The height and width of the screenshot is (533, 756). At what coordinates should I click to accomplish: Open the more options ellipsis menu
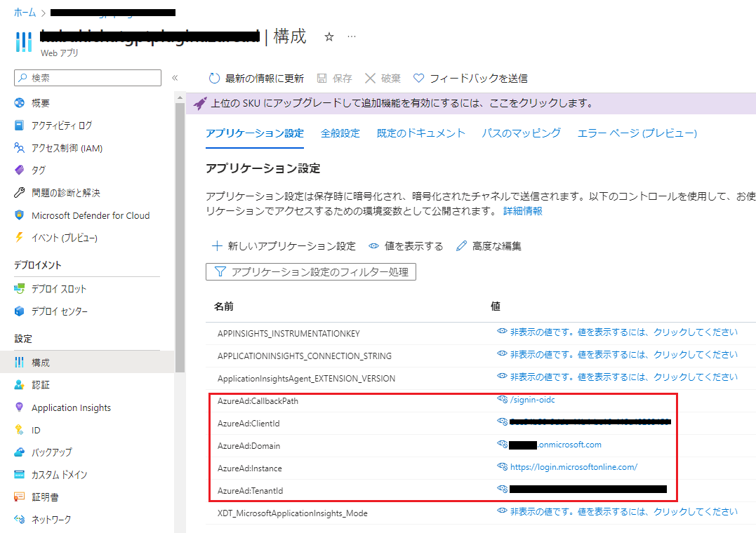click(352, 36)
